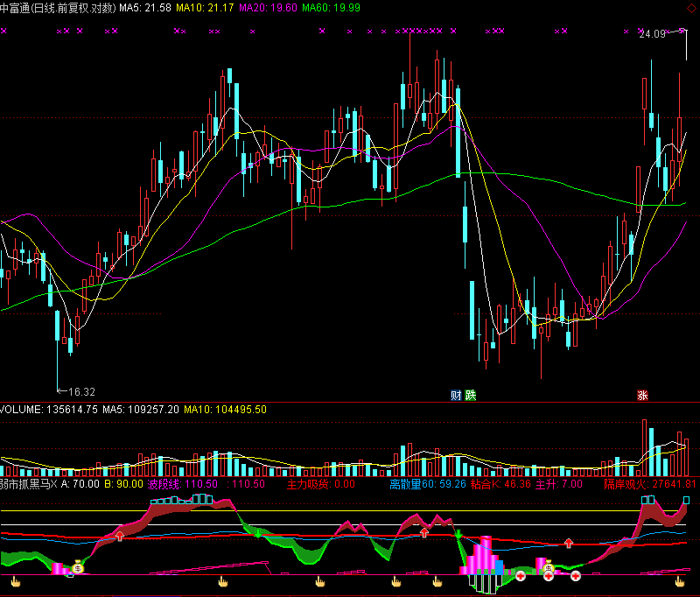700x597 pixels.
Task: Click the red diamond icon in chart corner
Action: (691, 8)
